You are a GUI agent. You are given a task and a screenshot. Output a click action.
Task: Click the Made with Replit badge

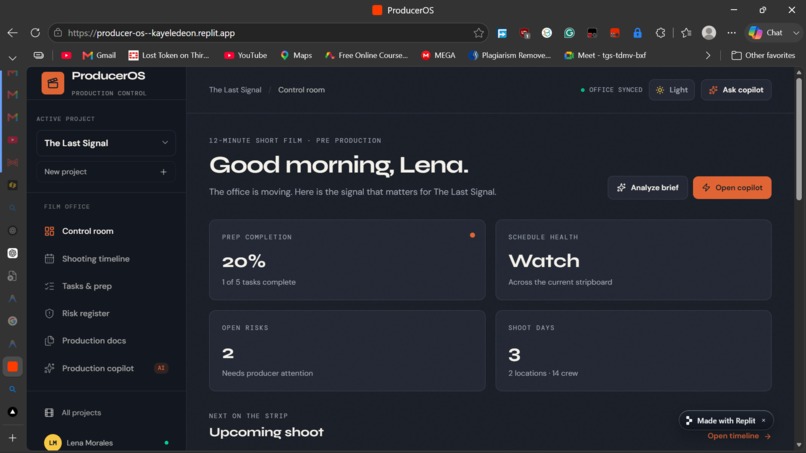point(726,421)
